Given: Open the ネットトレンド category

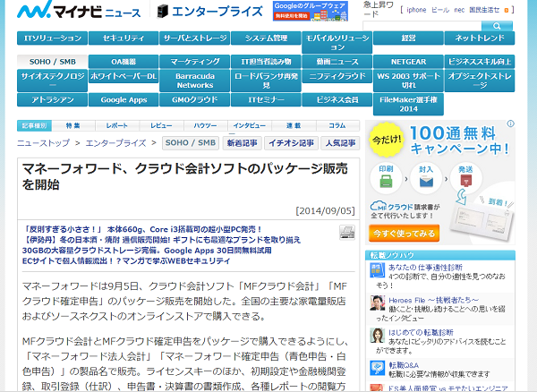Looking at the screenshot, I should [x=480, y=38].
